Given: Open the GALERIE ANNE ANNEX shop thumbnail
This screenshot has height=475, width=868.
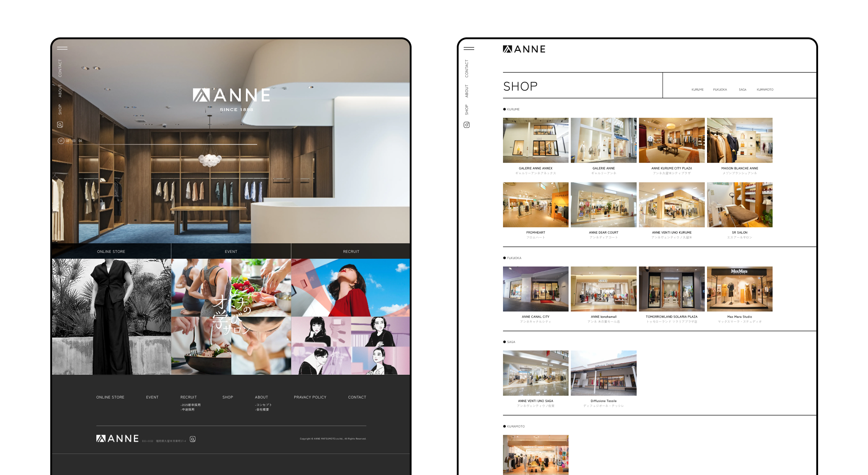Looking at the screenshot, I should [536, 140].
